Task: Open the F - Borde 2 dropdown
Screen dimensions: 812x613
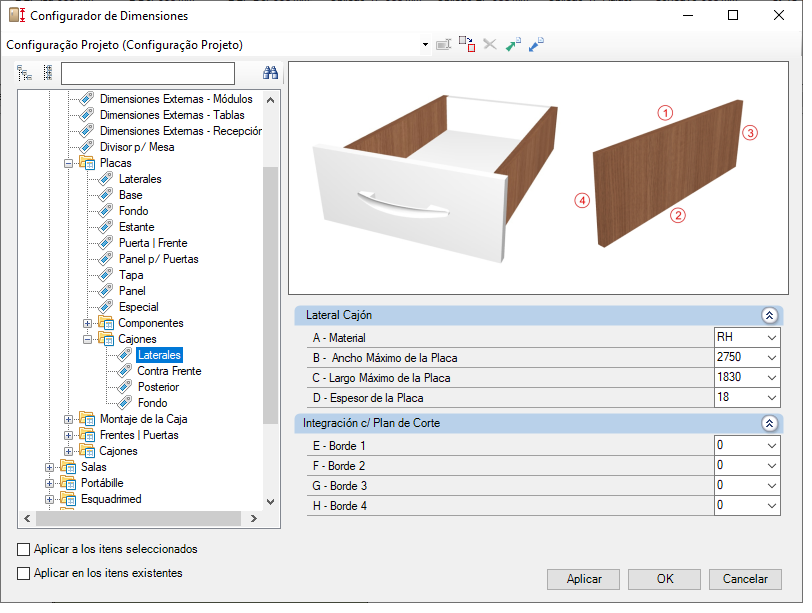Action: [x=772, y=466]
